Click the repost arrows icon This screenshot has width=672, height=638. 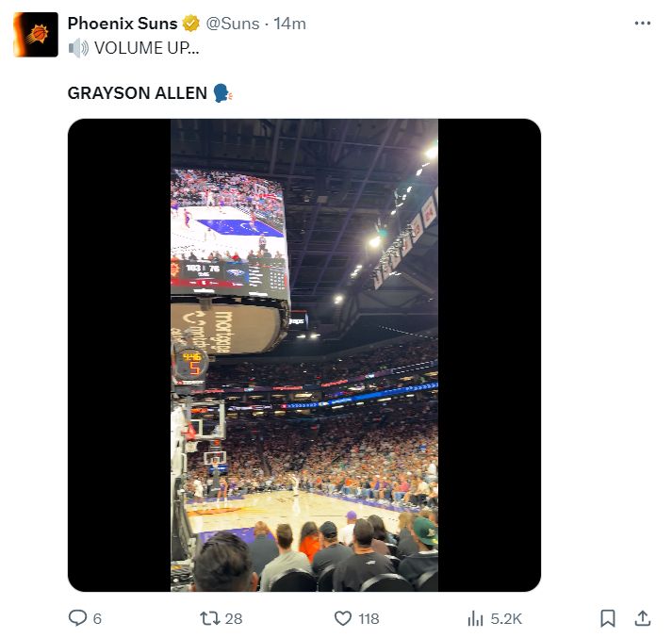click(x=210, y=618)
